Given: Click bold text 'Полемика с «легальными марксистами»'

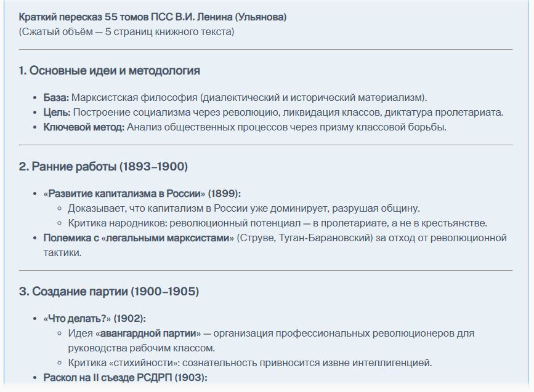Looking at the screenshot, I should (139, 238).
